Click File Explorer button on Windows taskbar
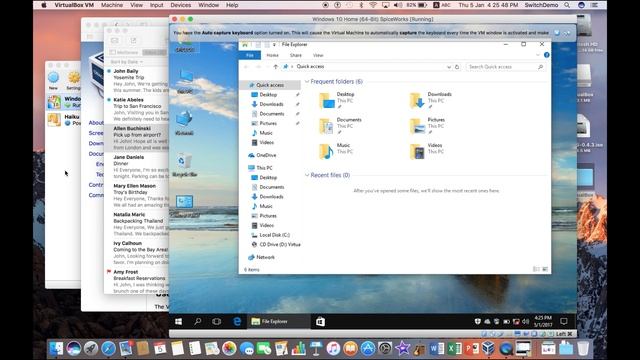The width and height of the screenshot is (640, 360). (x=278, y=322)
